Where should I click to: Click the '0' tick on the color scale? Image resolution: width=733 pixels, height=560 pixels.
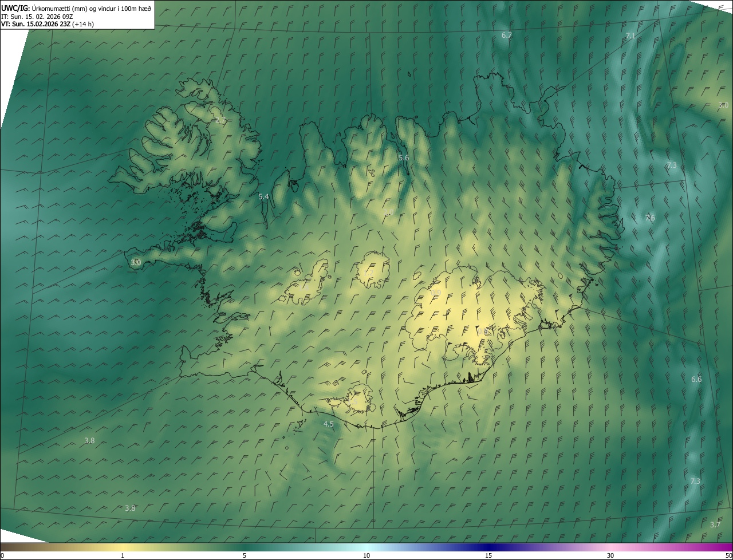pos(2,555)
